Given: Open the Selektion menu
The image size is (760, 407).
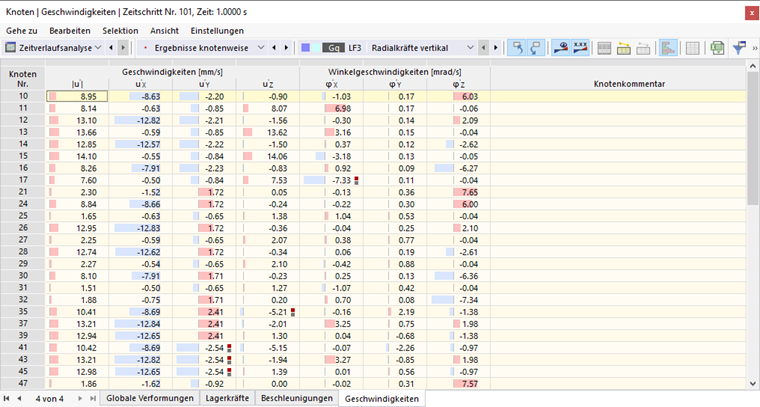Looking at the screenshot, I should click(120, 31).
